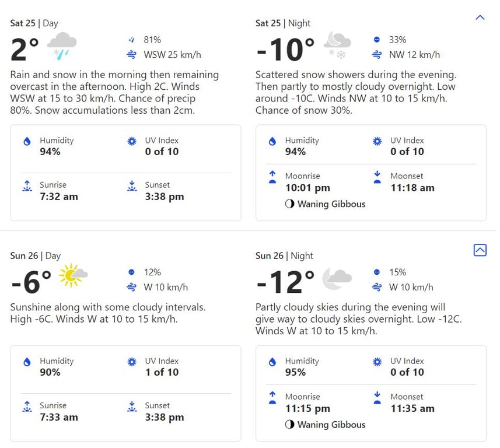500x448 pixels.
Task: Click the Sun 26 Day 12% precipitation icon
Action: tap(132, 272)
